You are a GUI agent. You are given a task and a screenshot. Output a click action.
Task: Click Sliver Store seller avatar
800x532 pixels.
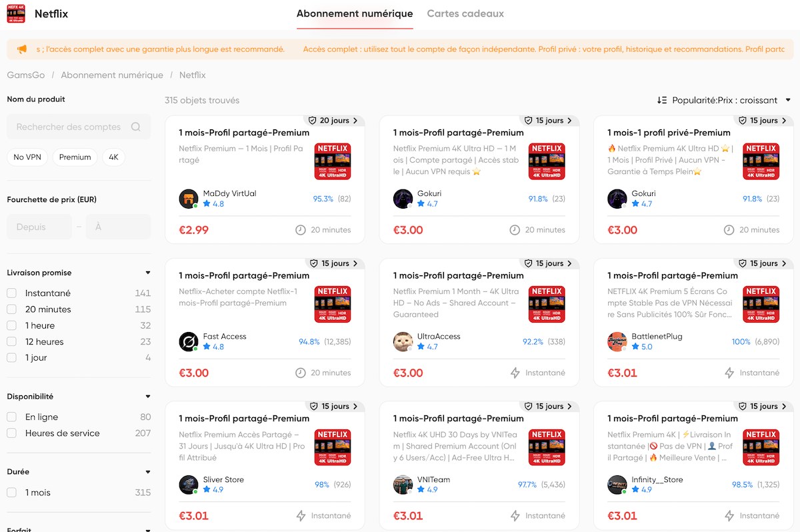click(x=189, y=485)
